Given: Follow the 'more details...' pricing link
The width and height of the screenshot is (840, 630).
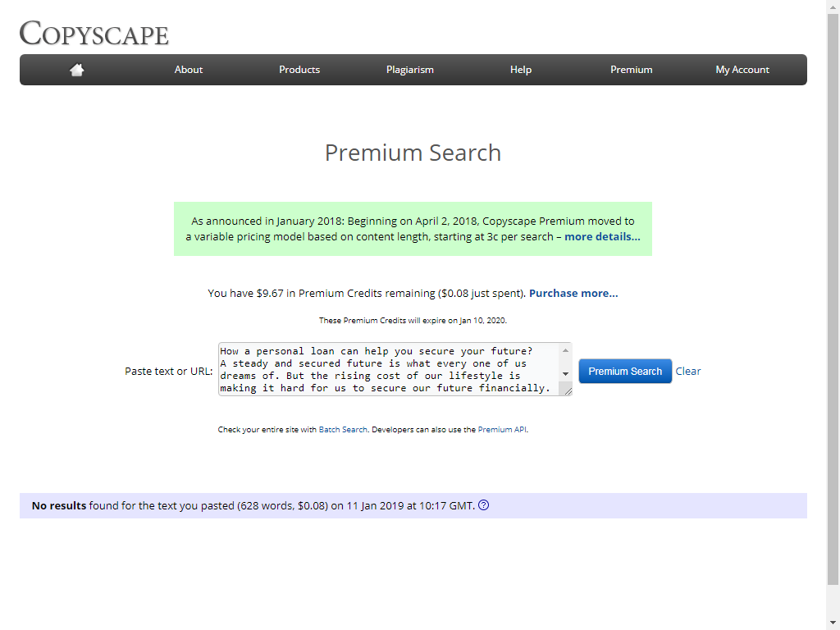Looking at the screenshot, I should tap(602, 237).
